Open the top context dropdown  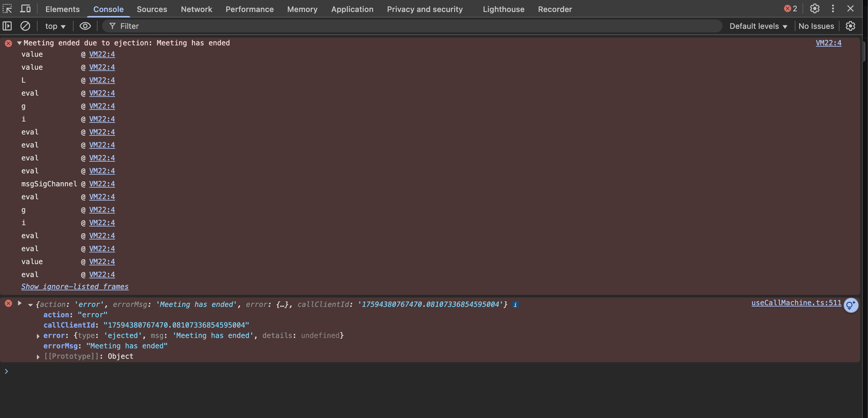click(x=55, y=26)
